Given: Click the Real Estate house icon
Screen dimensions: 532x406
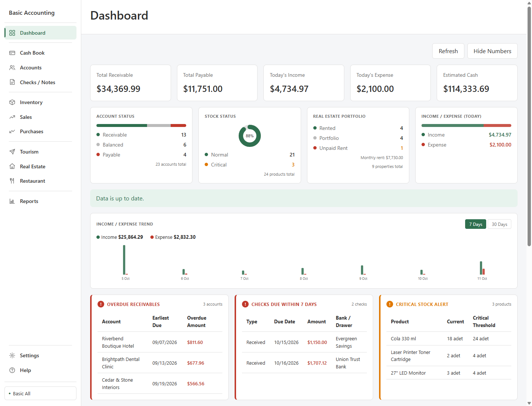Looking at the screenshot, I should point(12,166).
